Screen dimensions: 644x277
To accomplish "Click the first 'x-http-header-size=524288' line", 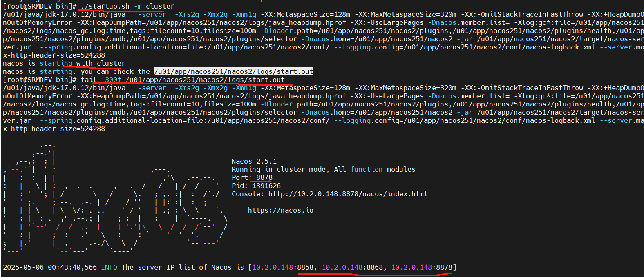I will click(x=54, y=55).
